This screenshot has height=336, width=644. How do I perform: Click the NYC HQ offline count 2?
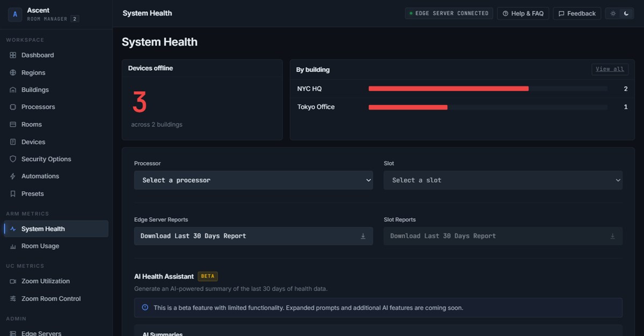(x=626, y=89)
